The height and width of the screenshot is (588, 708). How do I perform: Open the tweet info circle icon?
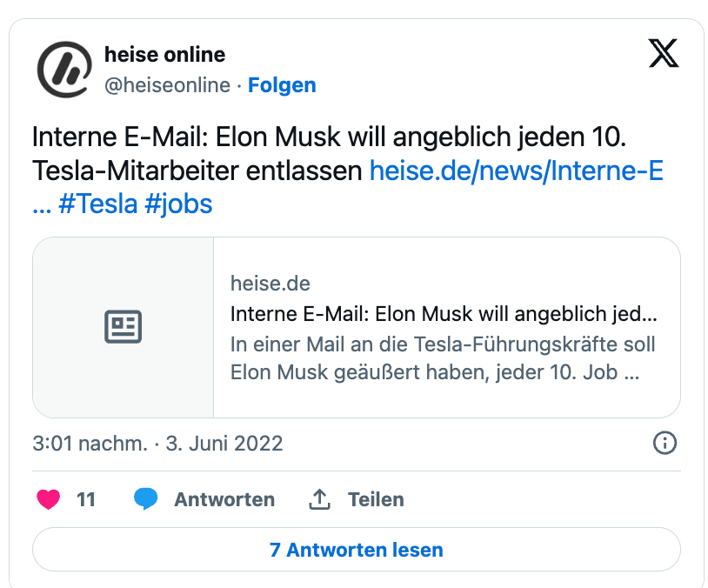[665, 443]
